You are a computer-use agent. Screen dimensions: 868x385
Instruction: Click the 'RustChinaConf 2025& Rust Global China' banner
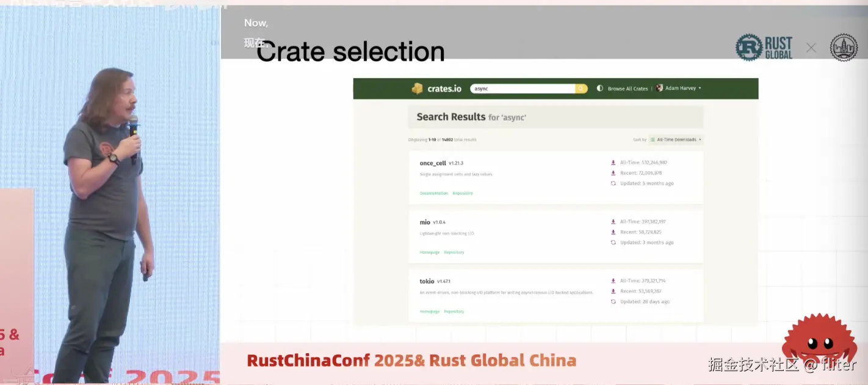[x=412, y=361]
